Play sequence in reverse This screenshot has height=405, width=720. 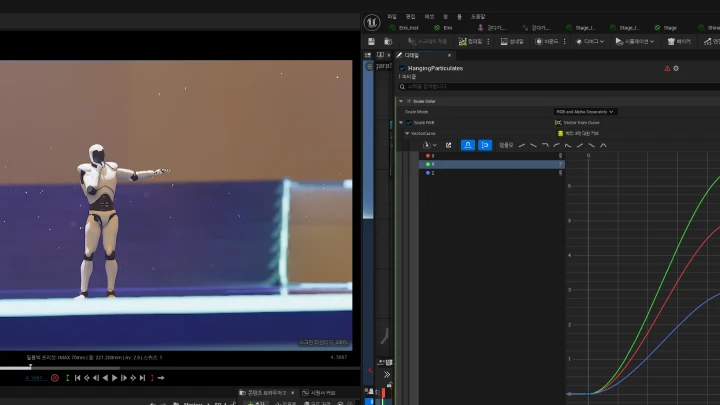pyautogui.click(x=105, y=378)
